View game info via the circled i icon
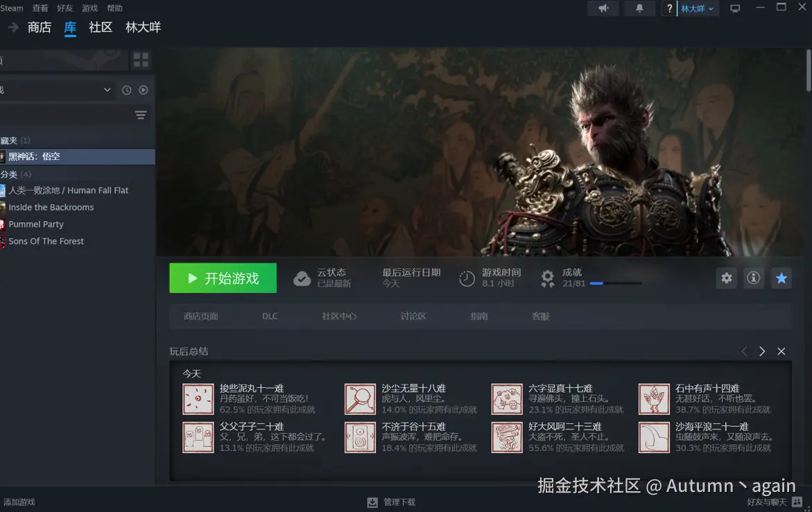Viewport: 812px width, 512px height. 753,278
